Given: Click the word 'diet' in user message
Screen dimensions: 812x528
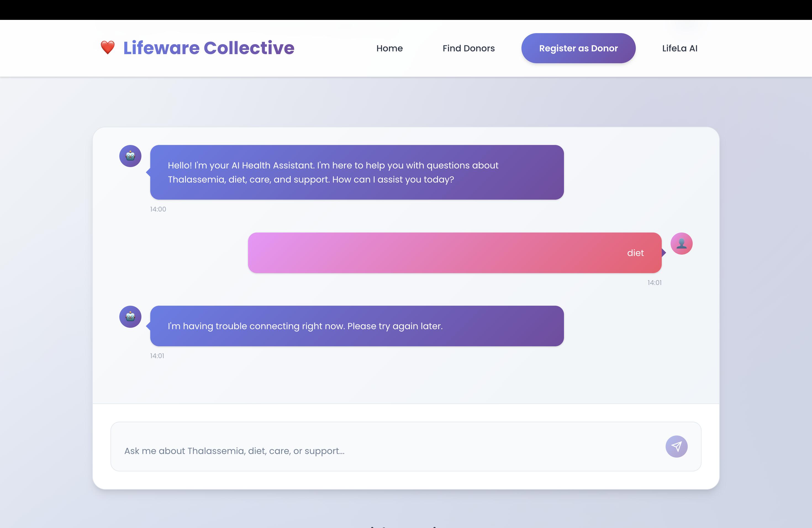Looking at the screenshot, I should [x=635, y=253].
